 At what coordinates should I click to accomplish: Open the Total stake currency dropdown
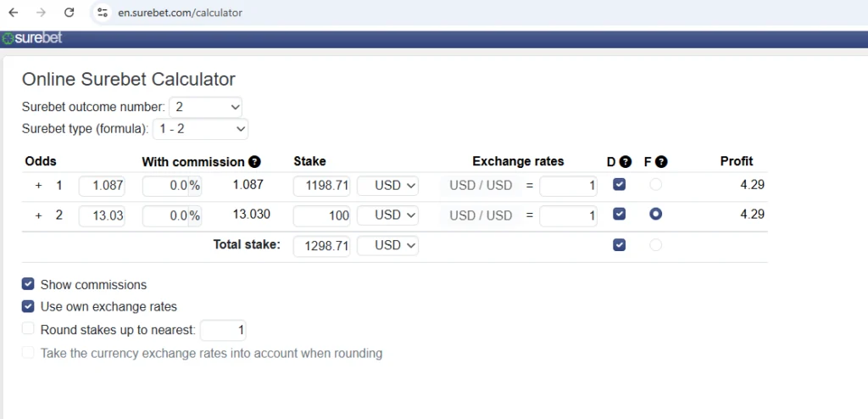coord(387,245)
